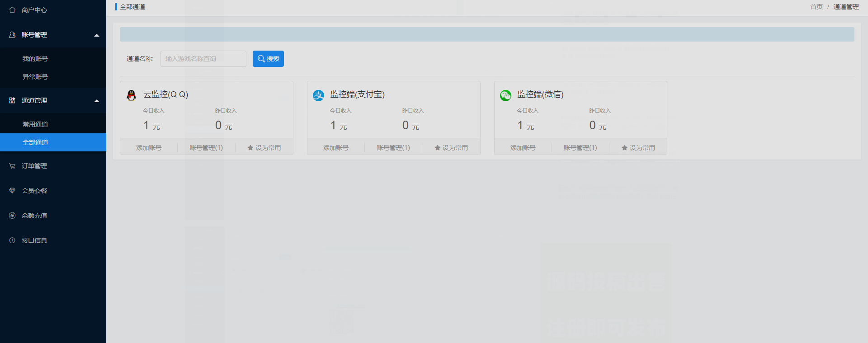Focus the 通道名称 search input field
Image resolution: width=868 pixels, height=343 pixels.
(203, 59)
